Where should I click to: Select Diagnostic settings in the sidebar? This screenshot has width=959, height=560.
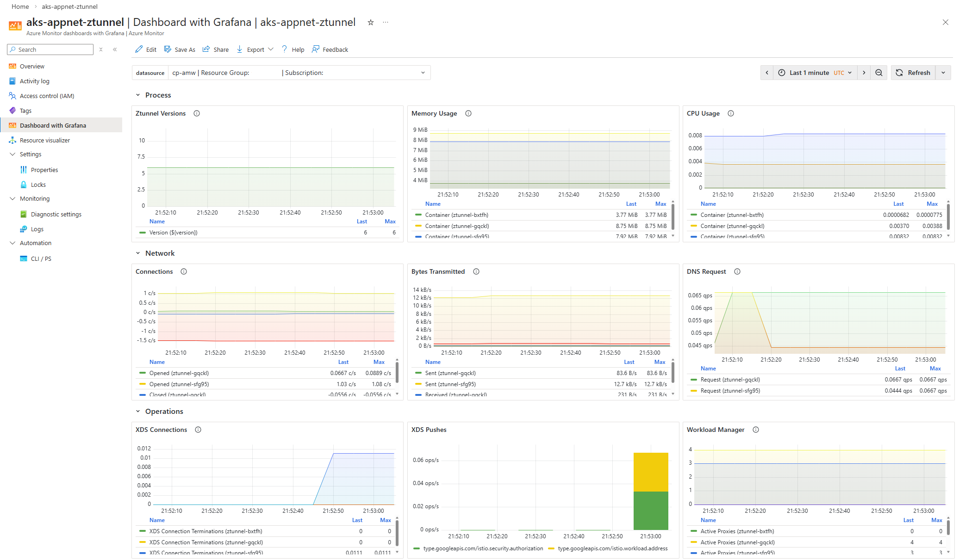[x=56, y=214]
